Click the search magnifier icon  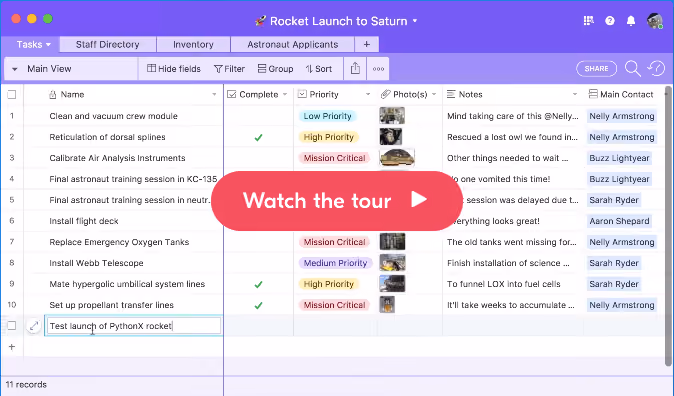point(633,68)
